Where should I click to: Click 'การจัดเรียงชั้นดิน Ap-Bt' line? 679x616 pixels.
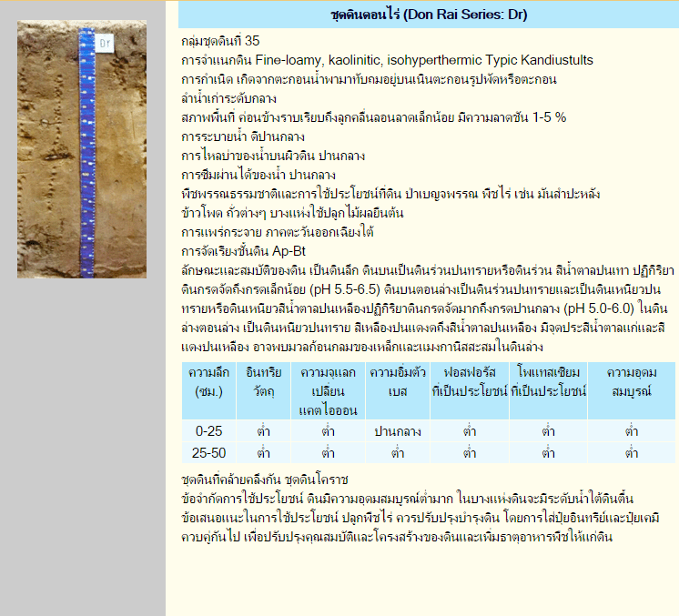pyautogui.click(x=244, y=251)
